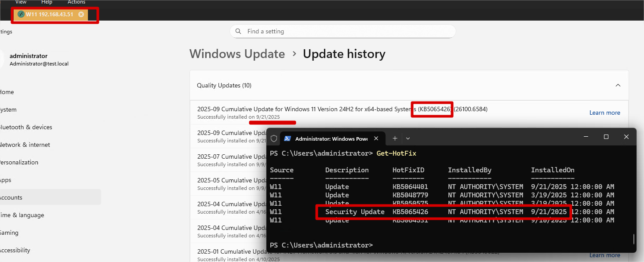Click the PowerShell icon on the terminal tab
The height and width of the screenshot is (262, 644).
[x=287, y=138]
